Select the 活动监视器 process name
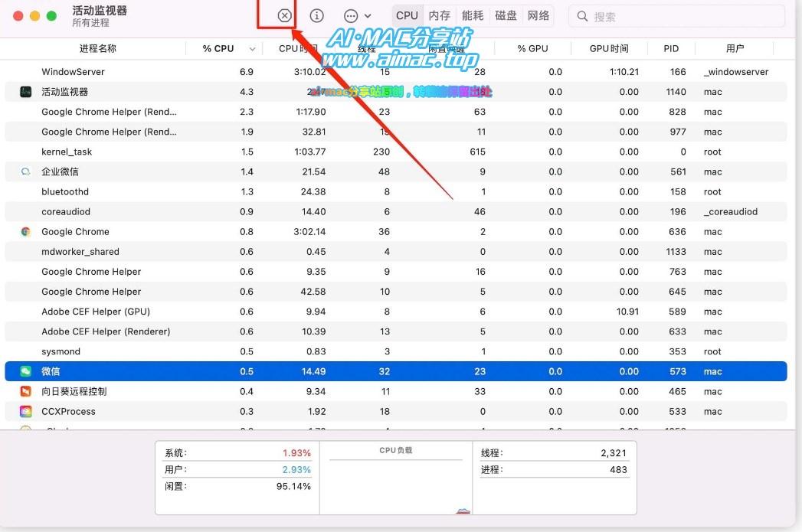Viewport: 802px width, 532px height. point(64,92)
